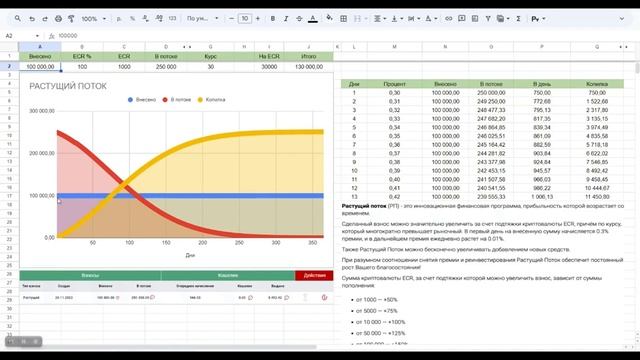Open text rotation dropdown
Screen dimensions: 640x360
tap(431, 19)
